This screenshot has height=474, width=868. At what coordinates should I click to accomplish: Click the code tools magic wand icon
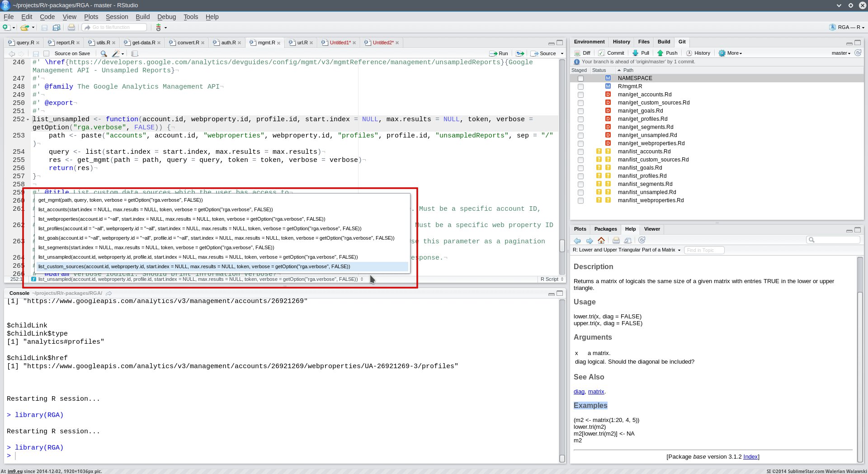tap(116, 53)
